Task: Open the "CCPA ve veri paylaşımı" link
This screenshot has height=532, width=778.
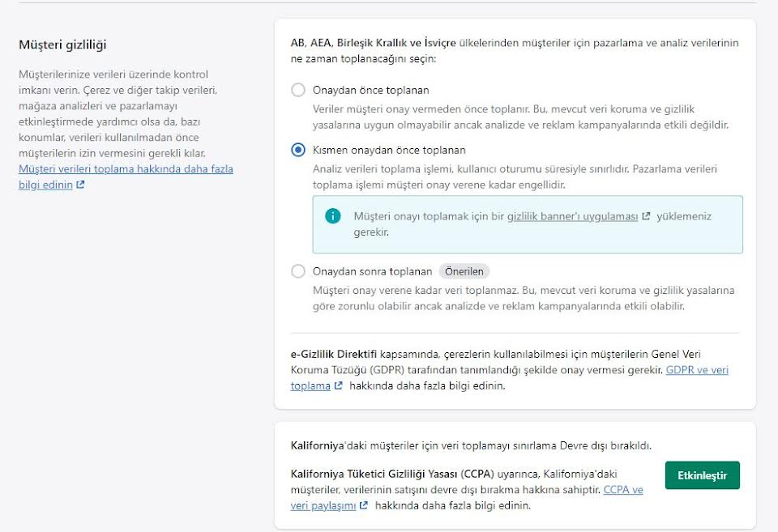Action: [x=622, y=490]
